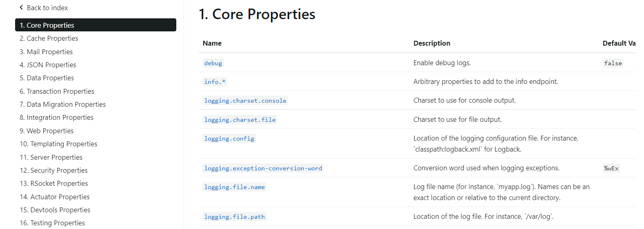Click the highlighted Core Properties sidebar item

95,25
